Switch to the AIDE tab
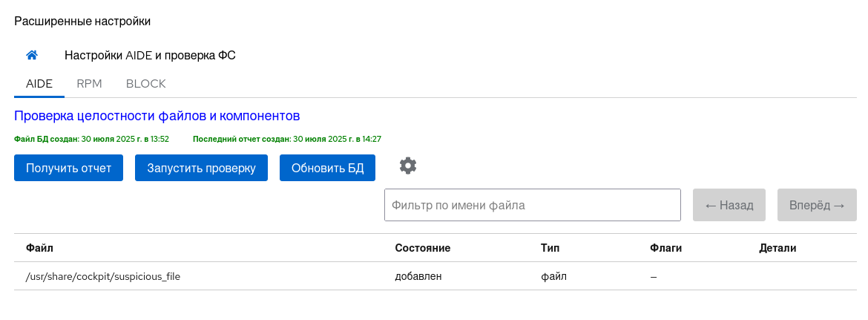868x320 pixels. pyautogui.click(x=39, y=84)
